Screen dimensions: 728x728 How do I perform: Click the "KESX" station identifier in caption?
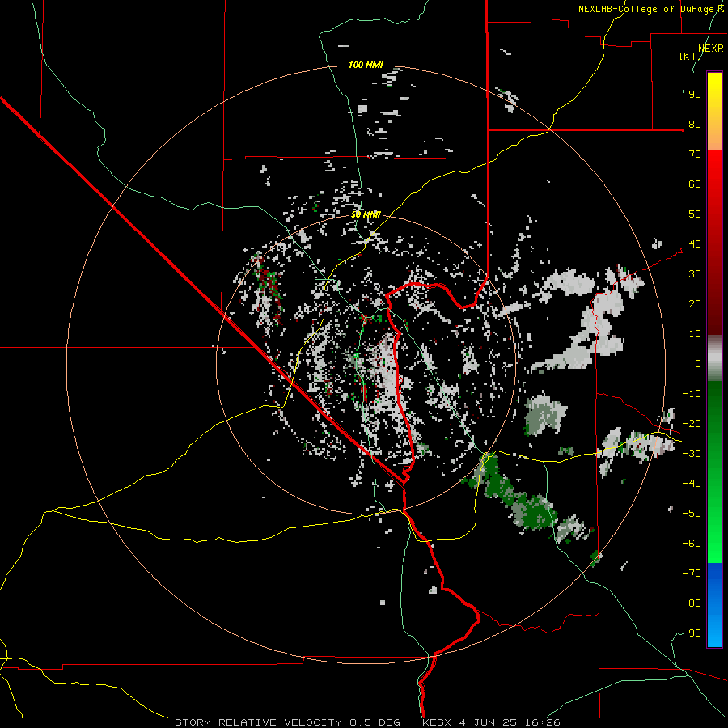coord(437,722)
